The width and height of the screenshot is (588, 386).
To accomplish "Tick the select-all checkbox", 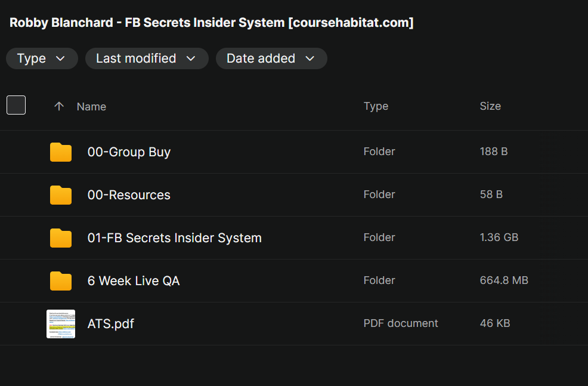I will 16,105.
